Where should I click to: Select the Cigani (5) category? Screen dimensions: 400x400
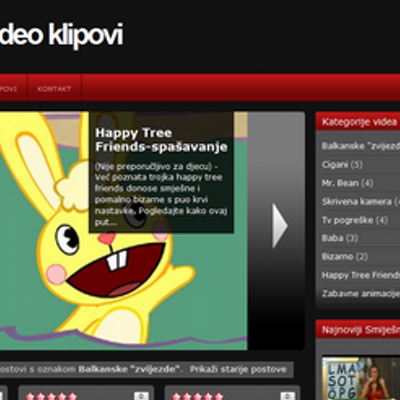(x=342, y=164)
